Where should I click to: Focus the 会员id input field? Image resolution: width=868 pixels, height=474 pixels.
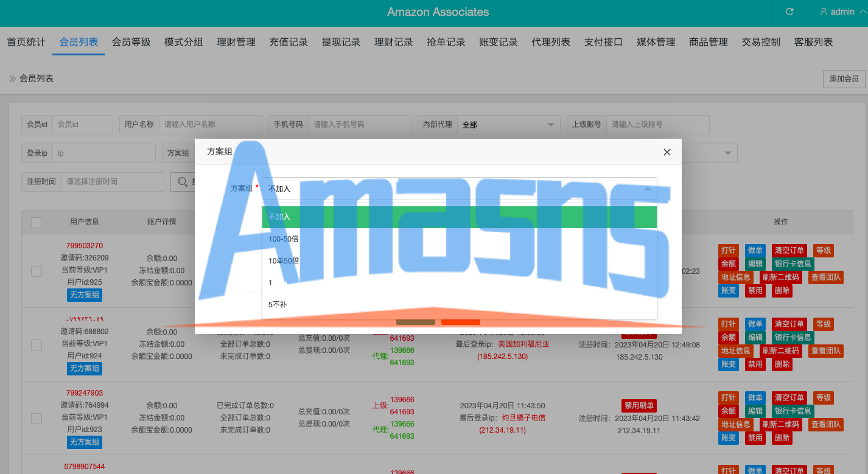[x=83, y=124]
